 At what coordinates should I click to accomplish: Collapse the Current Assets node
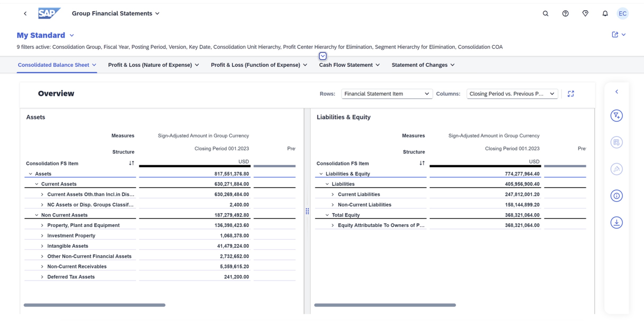(36, 184)
